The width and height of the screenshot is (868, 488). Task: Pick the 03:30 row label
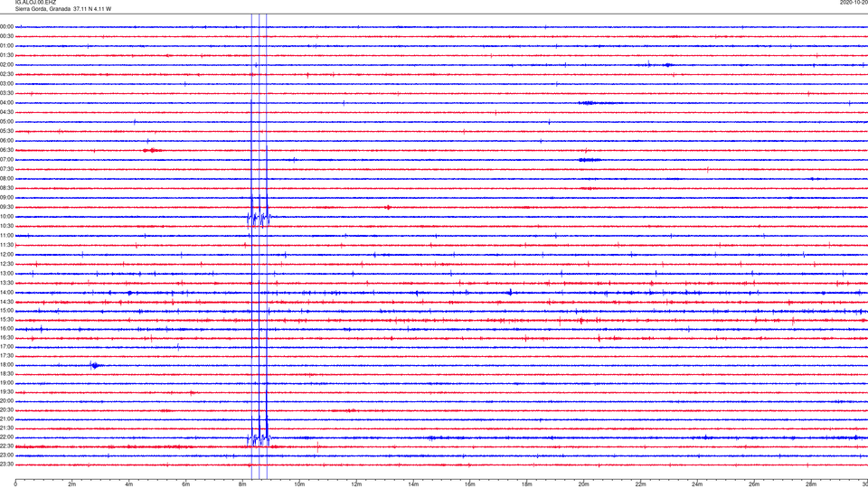(6, 93)
